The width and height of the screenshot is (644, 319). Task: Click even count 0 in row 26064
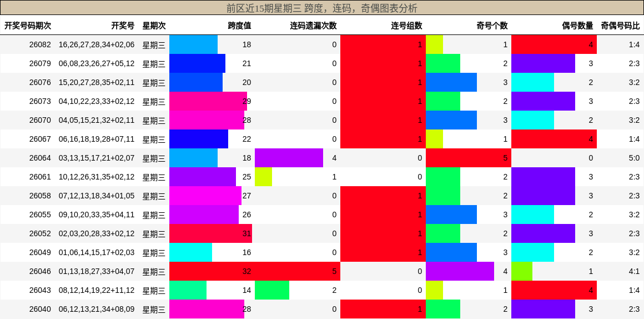click(x=591, y=158)
